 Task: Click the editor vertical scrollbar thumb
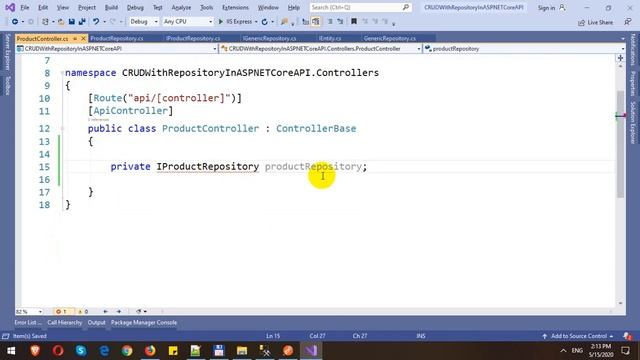[620, 144]
